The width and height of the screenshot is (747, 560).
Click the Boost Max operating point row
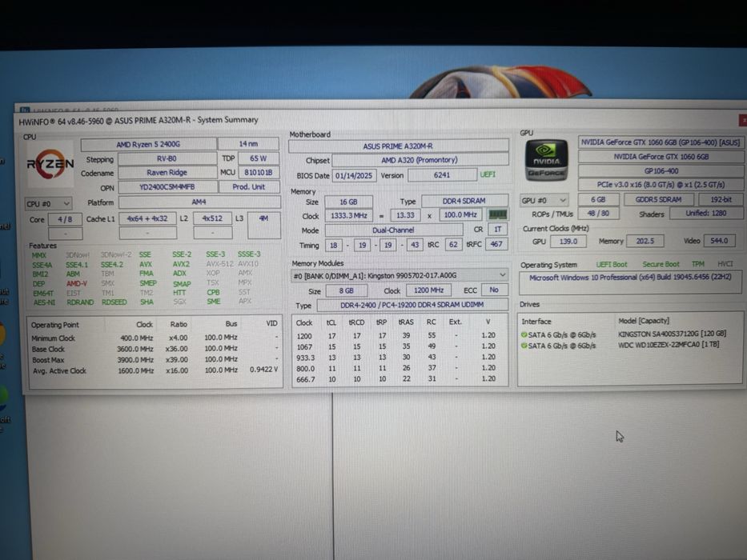[155, 360]
